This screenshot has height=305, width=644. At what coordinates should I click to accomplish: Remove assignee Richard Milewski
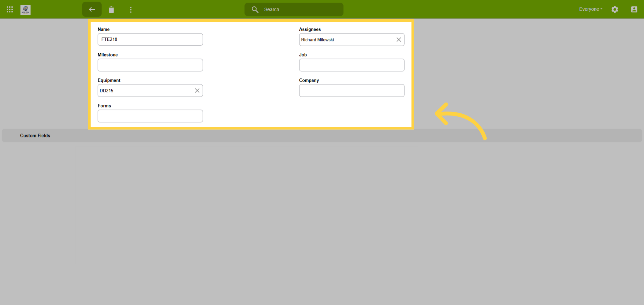point(399,40)
